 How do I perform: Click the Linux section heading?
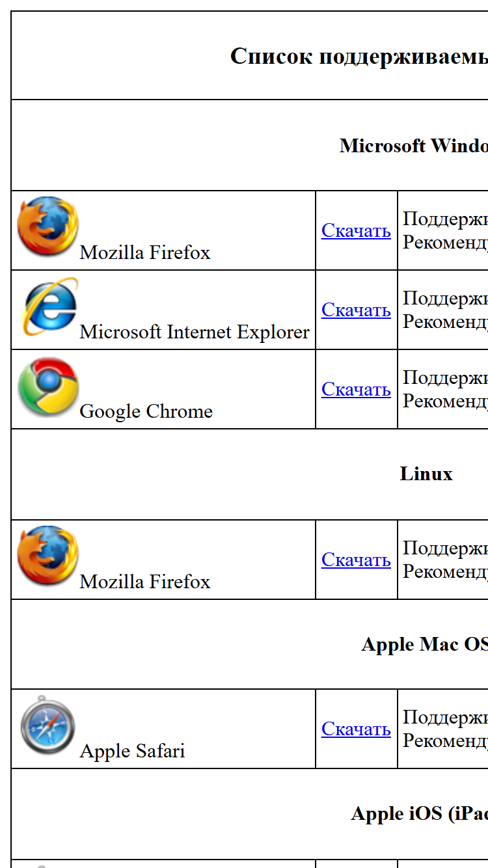[x=426, y=474]
